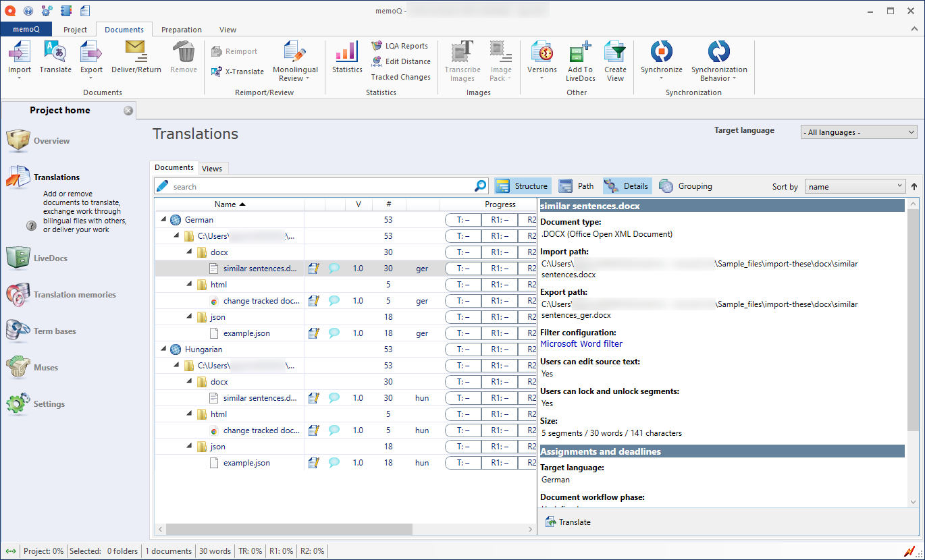925x560 pixels.
Task: Click the gears options icon in the title bar
Action: click(47, 11)
